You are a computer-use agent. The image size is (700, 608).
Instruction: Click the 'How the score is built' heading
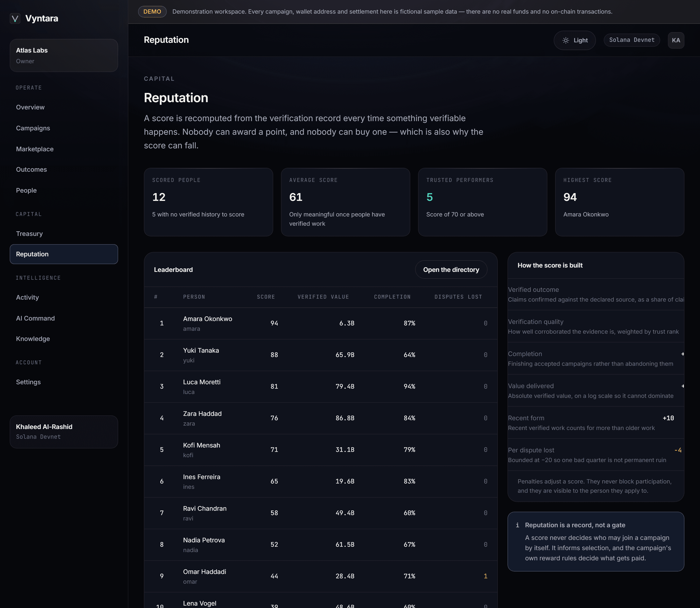click(550, 265)
